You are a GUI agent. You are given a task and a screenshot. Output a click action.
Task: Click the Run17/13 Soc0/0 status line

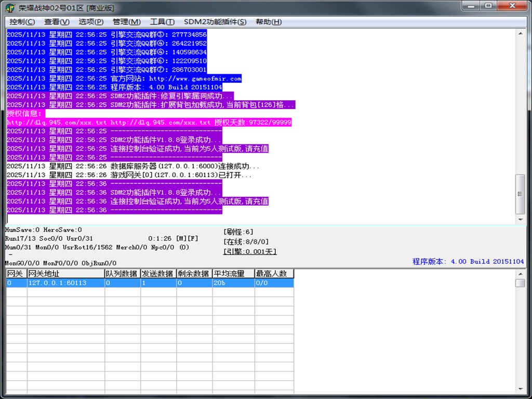48,238
